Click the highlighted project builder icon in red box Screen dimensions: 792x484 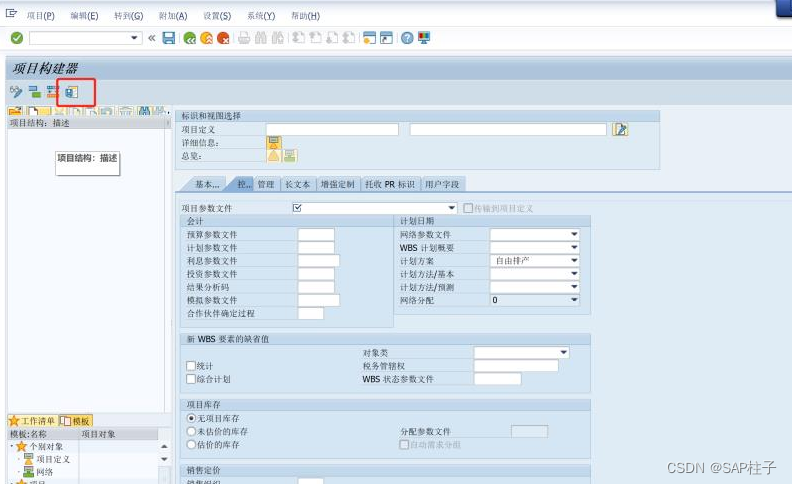(72, 92)
